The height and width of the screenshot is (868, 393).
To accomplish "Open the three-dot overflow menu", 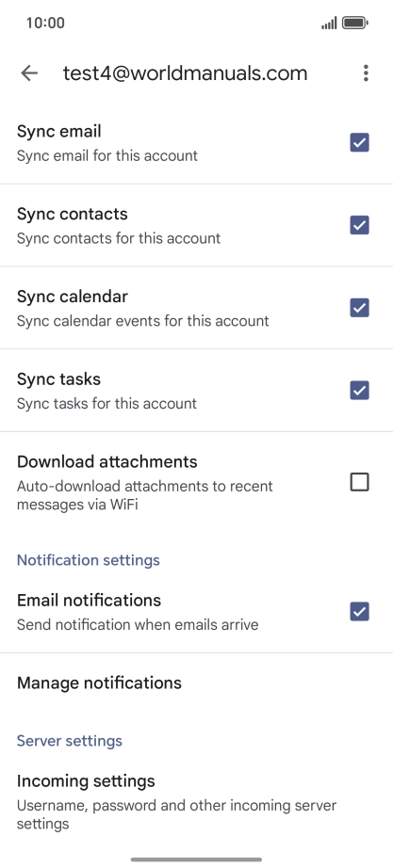I will click(366, 73).
